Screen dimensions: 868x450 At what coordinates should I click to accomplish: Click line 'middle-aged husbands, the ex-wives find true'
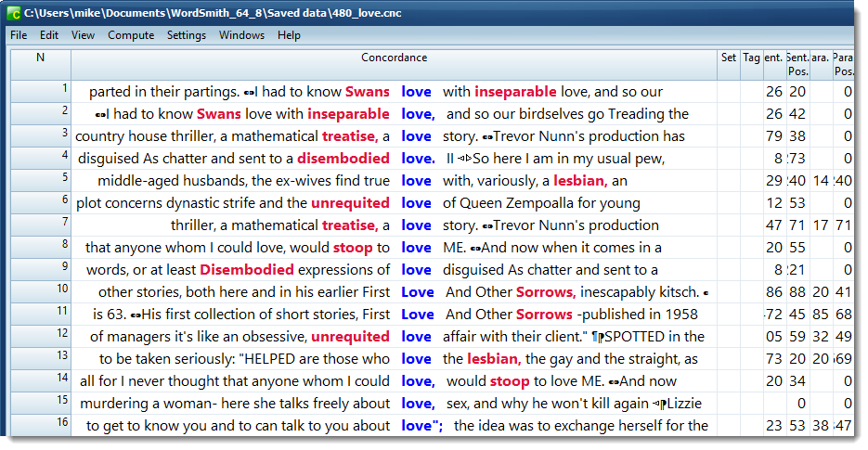coord(395,180)
